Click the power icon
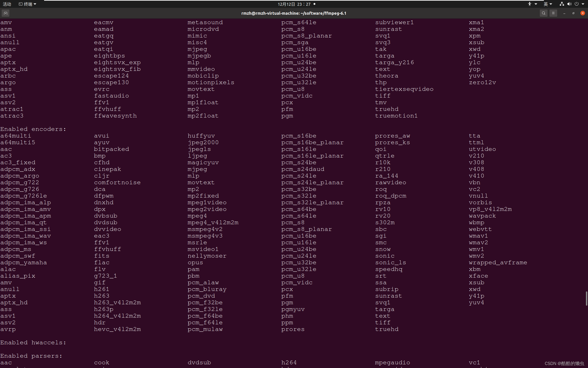 [577, 4]
